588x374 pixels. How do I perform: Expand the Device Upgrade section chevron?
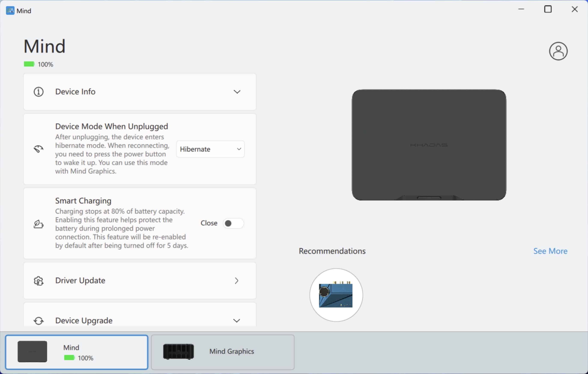236,321
